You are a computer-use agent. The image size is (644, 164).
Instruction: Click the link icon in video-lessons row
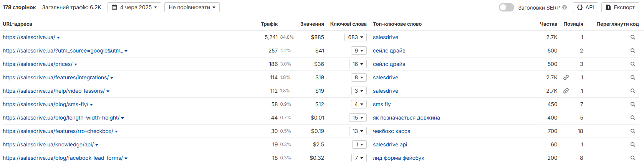coord(566,91)
